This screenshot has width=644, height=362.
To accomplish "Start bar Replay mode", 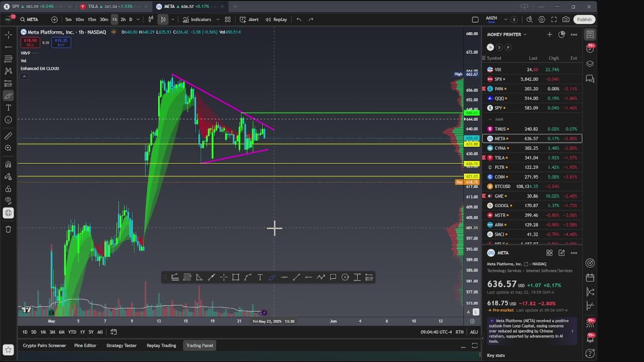I will 276,20.
